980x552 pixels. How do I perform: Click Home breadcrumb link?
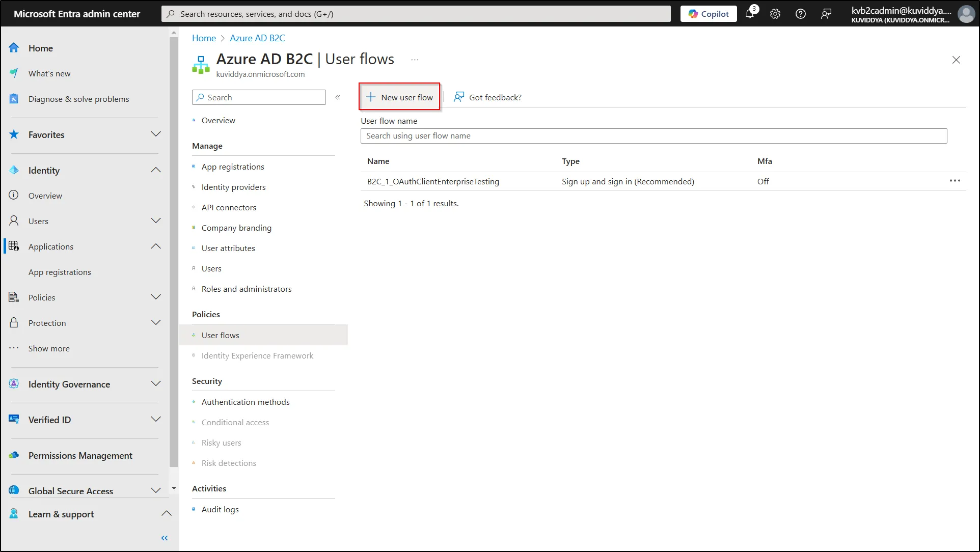(x=204, y=38)
